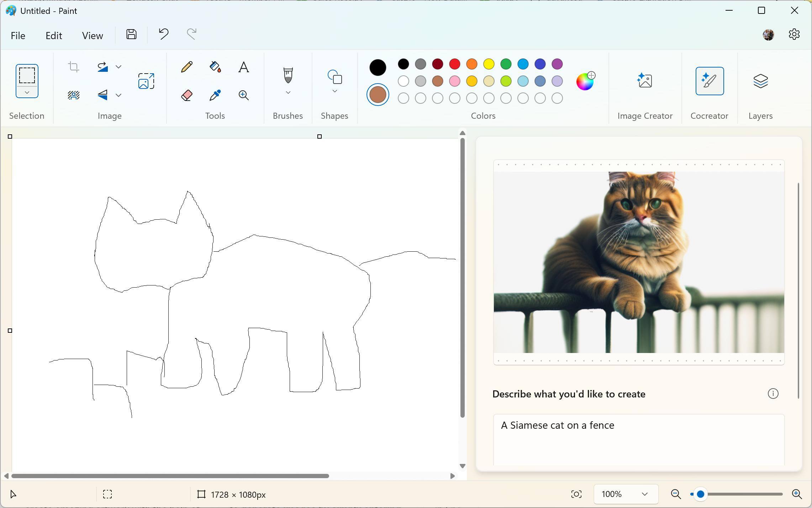The image size is (812, 508).
Task: Expand the Brushes dropdown arrow
Action: click(x=288, y=93)
